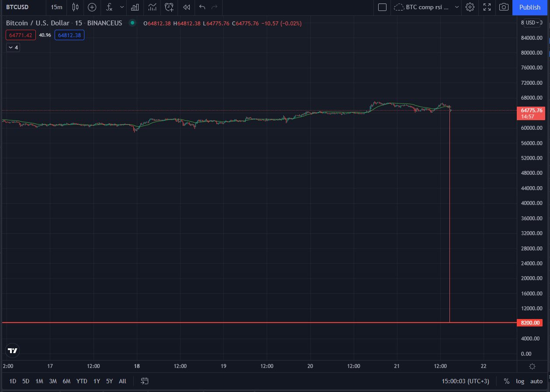Create an alert with the alarm clock icon
This screenshot has width=550, height=392.
pos(169,7)
